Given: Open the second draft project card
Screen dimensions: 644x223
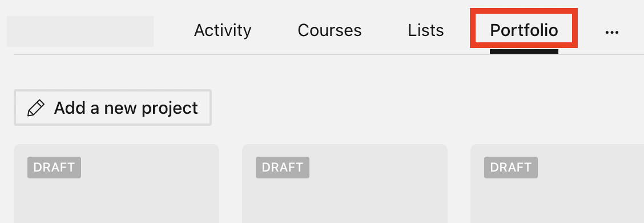Looking at the screenshot, I should (345, 184).
